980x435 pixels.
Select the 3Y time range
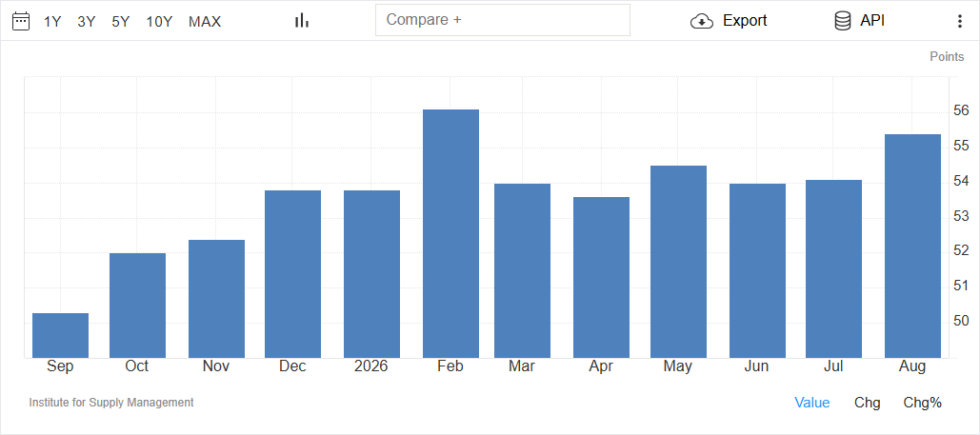[x=87, y=22]
